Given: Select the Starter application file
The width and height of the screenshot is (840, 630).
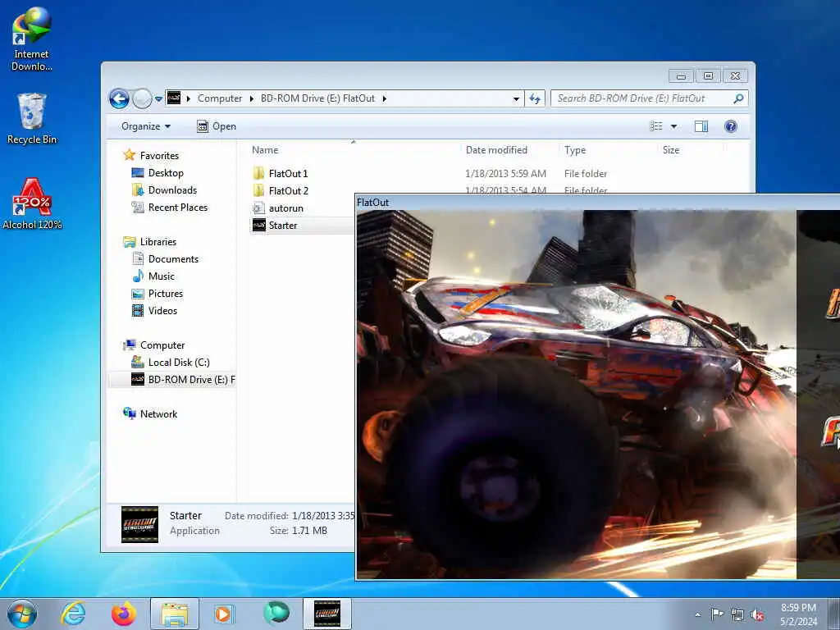Looking at the screenshot, I should [283, 226].
